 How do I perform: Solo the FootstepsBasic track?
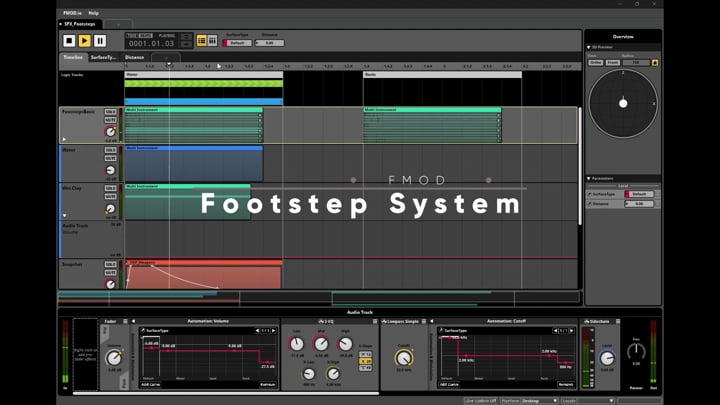tap(110, 112)
